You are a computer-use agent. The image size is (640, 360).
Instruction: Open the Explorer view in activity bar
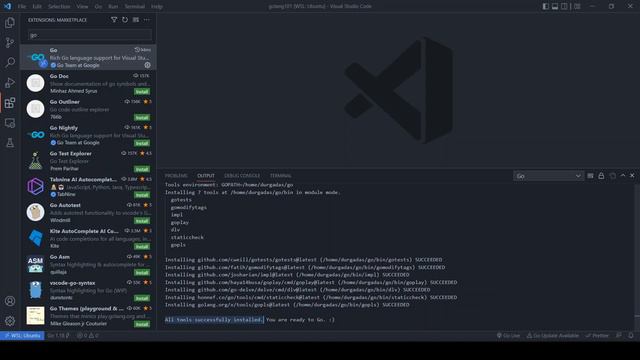tap(10, 22)
